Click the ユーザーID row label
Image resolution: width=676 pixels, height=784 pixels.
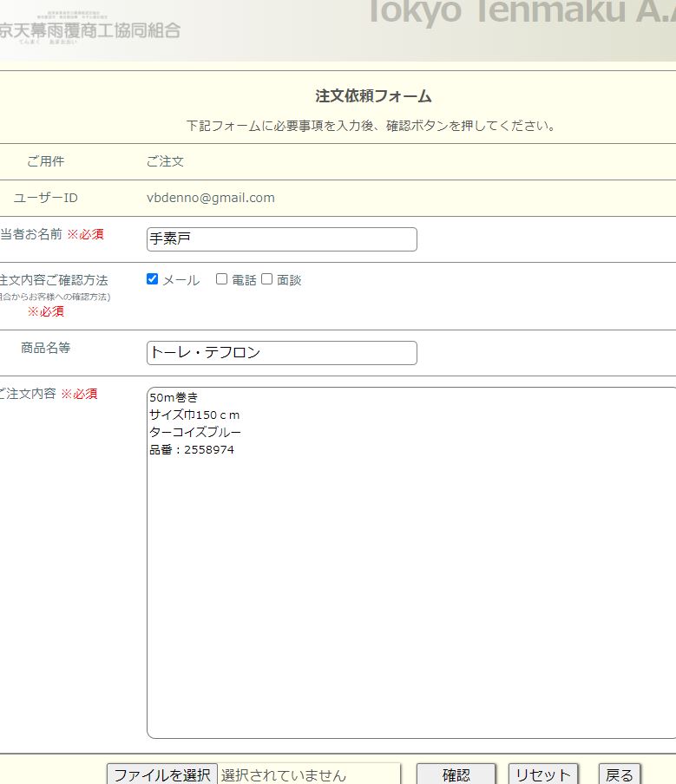[x=45, y=198]
